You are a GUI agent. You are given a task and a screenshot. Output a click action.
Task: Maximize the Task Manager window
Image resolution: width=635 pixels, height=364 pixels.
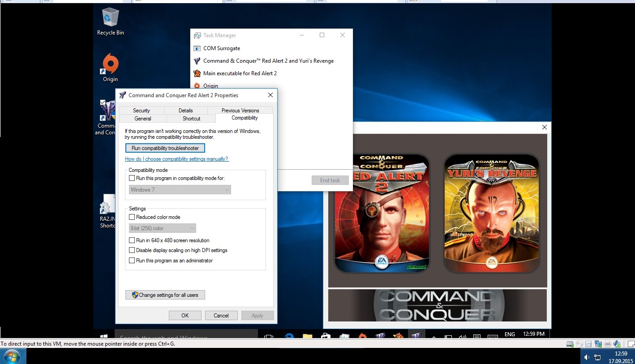tap(322, 35)
